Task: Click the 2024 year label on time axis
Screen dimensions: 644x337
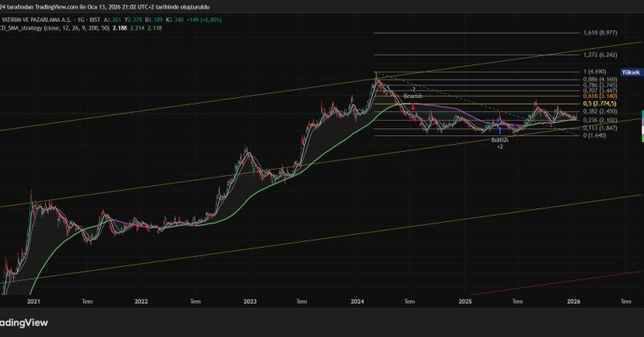Action: point(357,302)
